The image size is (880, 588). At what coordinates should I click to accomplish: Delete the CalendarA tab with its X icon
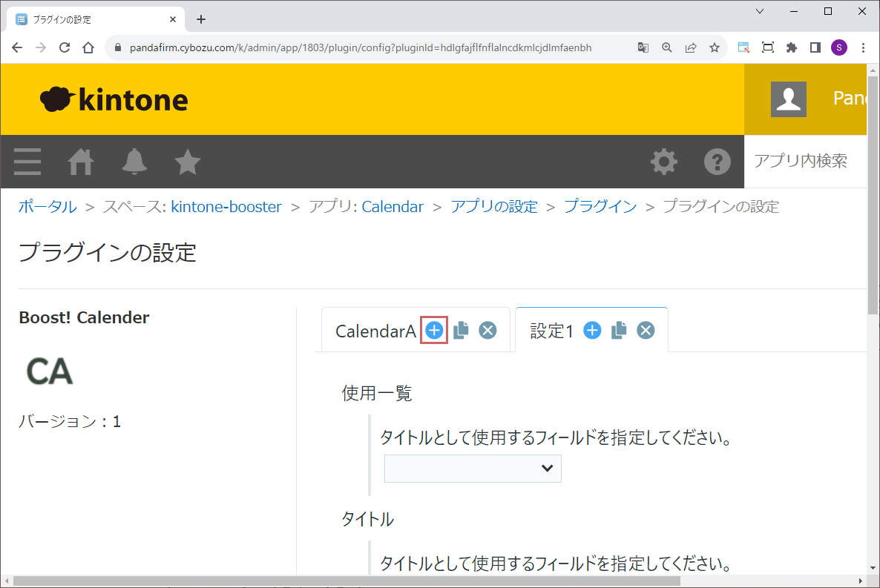(487, 331)
